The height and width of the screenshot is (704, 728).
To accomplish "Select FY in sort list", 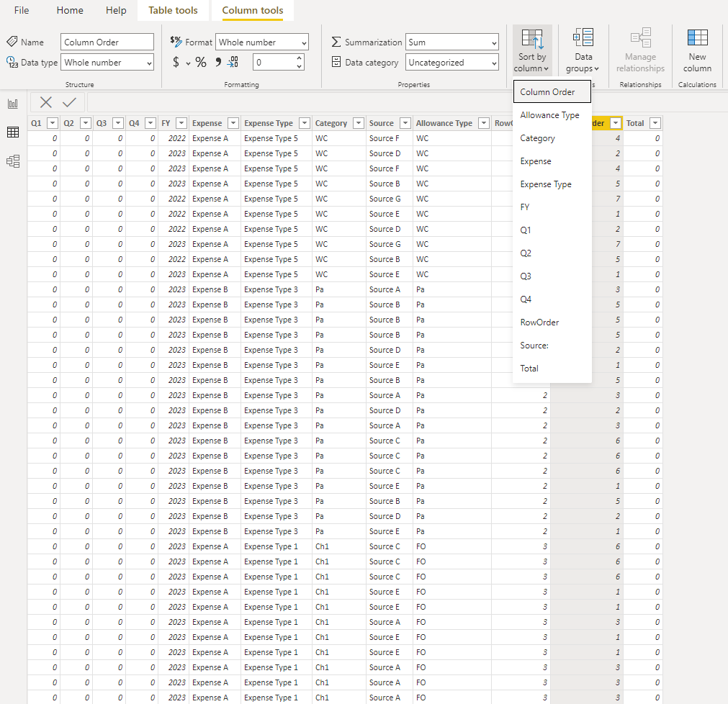I will tap(552, 207).
